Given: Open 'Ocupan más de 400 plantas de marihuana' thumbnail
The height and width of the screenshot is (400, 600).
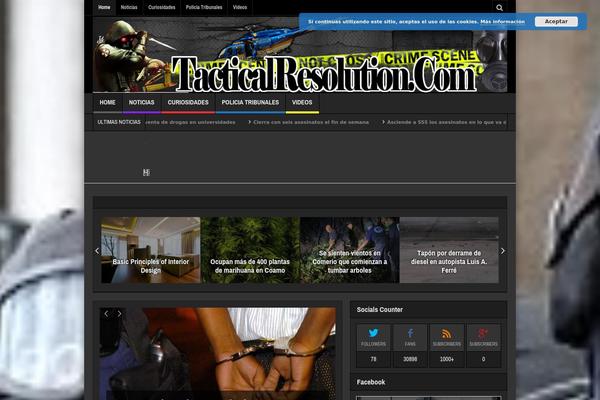Looking at the screenshot, I should click(x=250, y=250).
